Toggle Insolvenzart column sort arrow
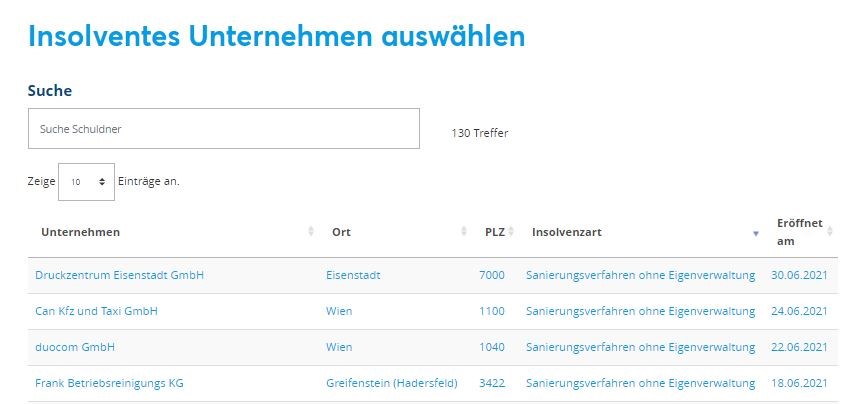The image size is (858, 404). (x=755, y=233)
